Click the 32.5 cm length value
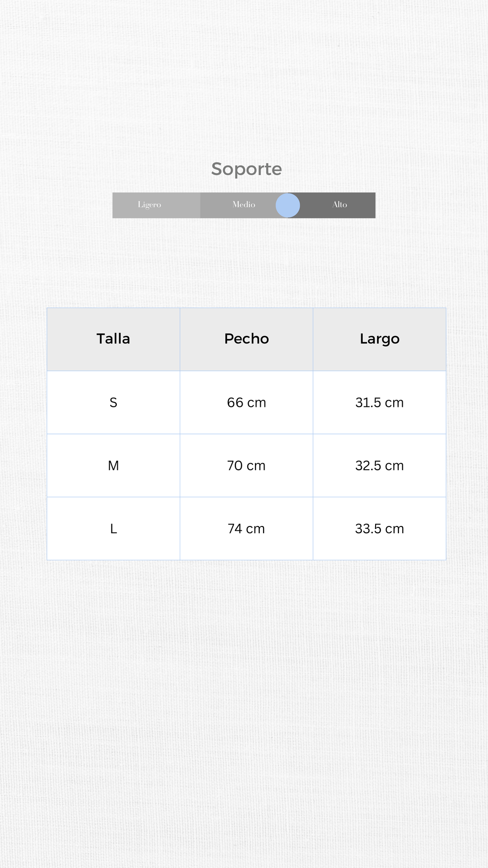488x868 pixels. pos(379,465)
